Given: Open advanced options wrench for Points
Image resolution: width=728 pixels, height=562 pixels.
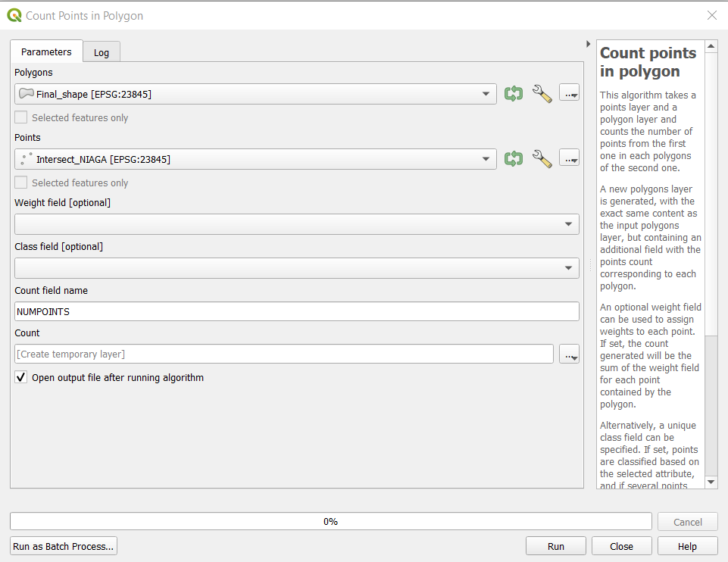Looking at the screenshot, I should (x=542, y=159).
